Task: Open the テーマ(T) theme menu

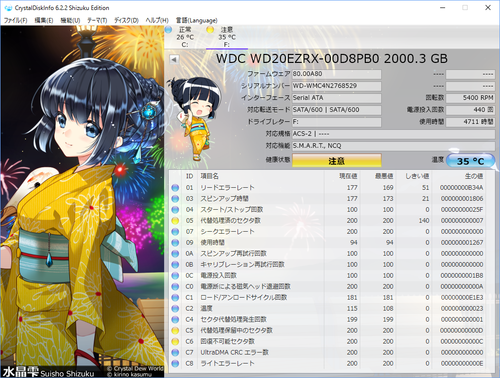Action: click(x=97, y=20)
